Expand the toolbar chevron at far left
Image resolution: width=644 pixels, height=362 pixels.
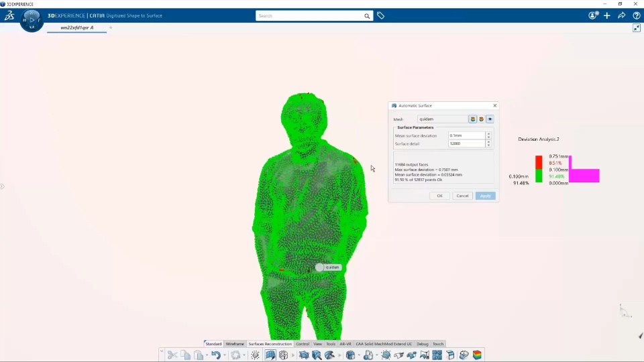[162, 352]
